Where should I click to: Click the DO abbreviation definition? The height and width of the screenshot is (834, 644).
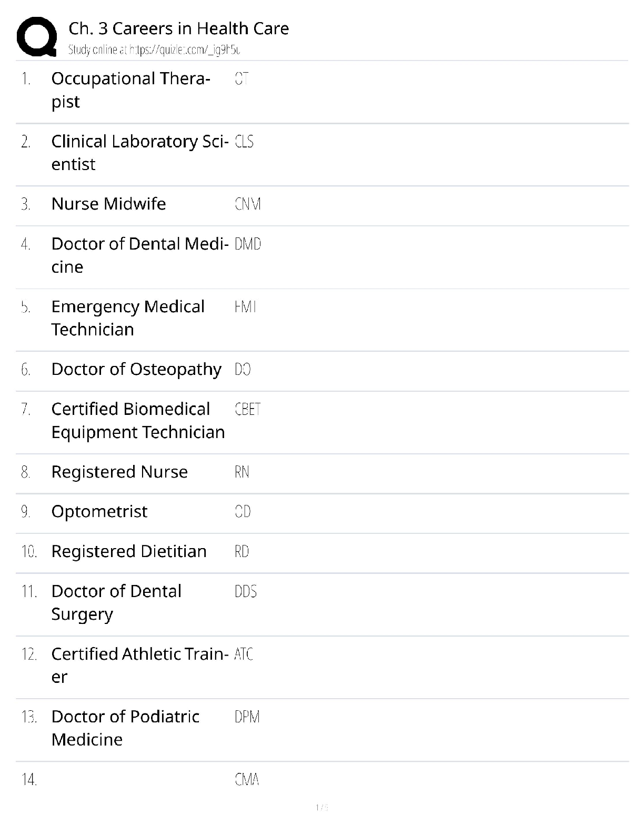click(243, 370)
